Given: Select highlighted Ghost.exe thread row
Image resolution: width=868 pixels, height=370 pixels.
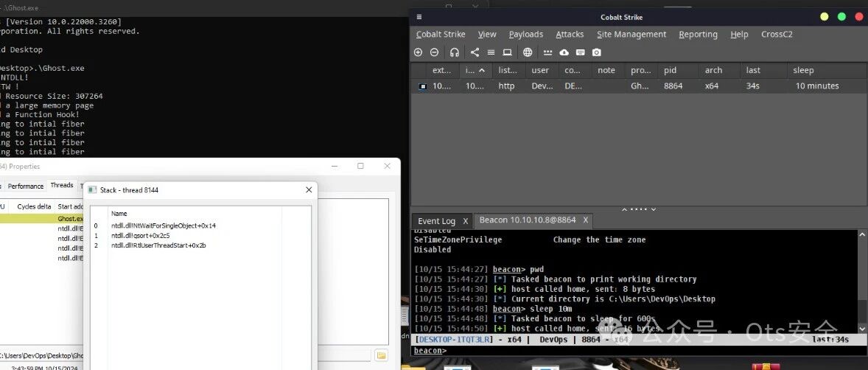Looking at the screenshot, I should (x=41, y=219).
